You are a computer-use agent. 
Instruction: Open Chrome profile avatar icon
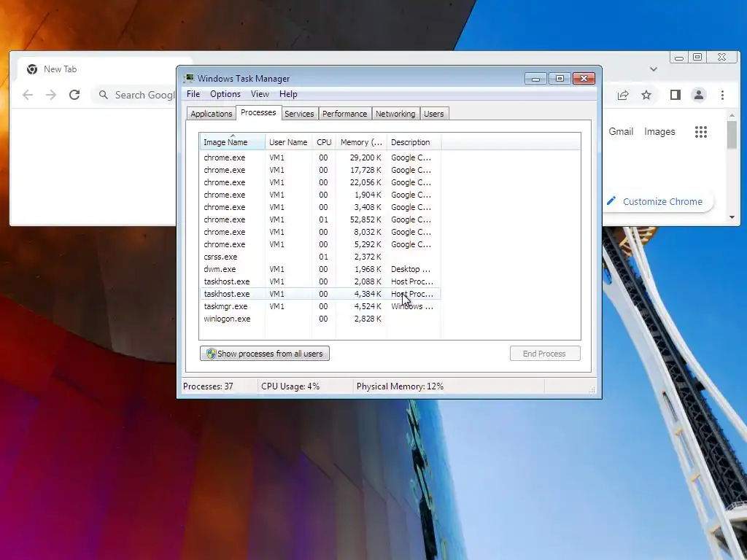click(x=698, y=95)
